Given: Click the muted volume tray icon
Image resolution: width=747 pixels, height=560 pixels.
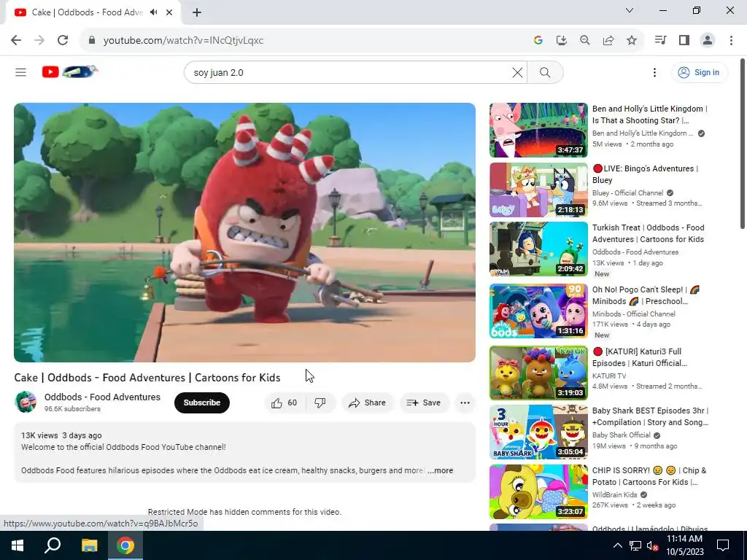Looking at the screenshot, I should point(653,545).
